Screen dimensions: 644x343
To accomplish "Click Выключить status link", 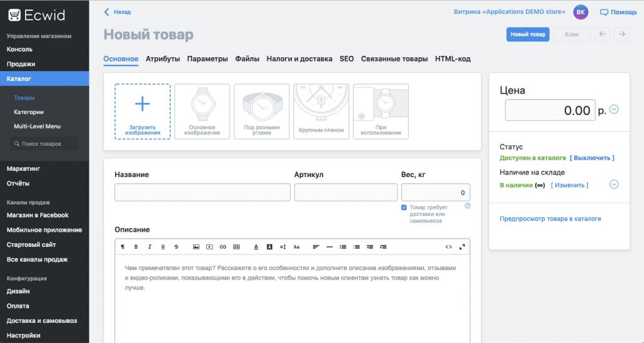I will click(x=592, y=158).
